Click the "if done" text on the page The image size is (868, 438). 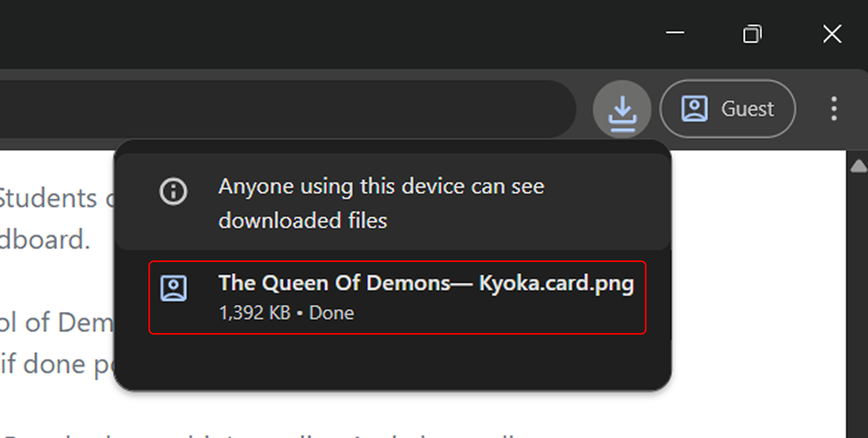click(x=43, y=364)
